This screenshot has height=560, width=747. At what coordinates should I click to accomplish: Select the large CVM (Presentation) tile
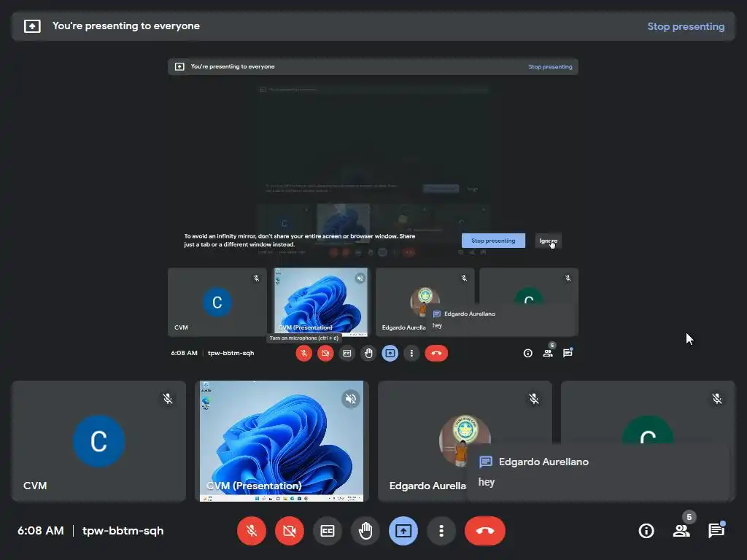point(282,441)
